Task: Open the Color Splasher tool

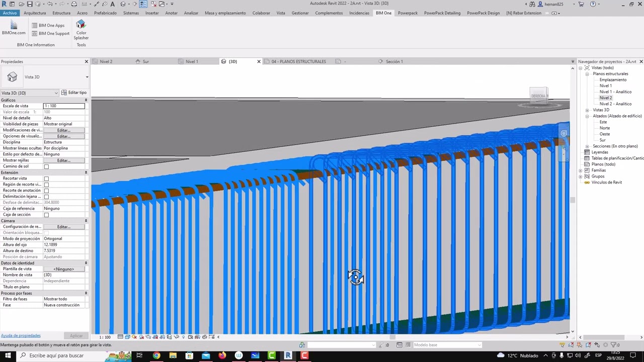Action: pyautogui.click(x=81, y=30)
